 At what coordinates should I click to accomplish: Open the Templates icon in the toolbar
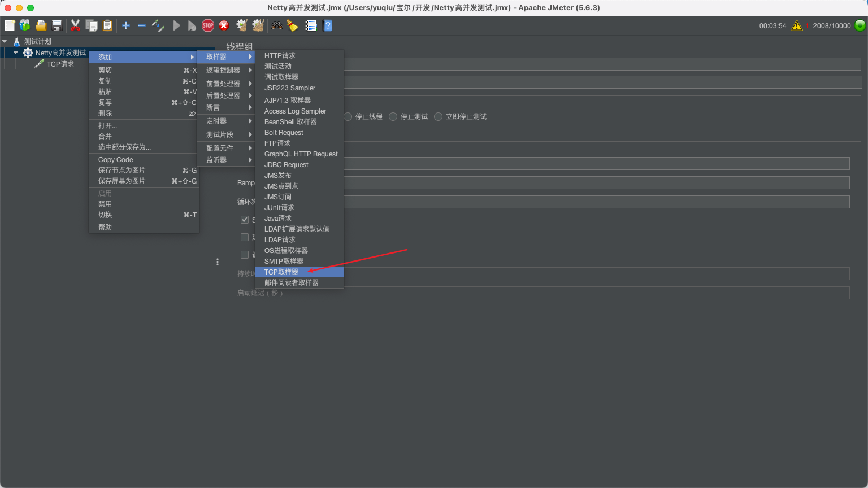[x=25, y=25]
